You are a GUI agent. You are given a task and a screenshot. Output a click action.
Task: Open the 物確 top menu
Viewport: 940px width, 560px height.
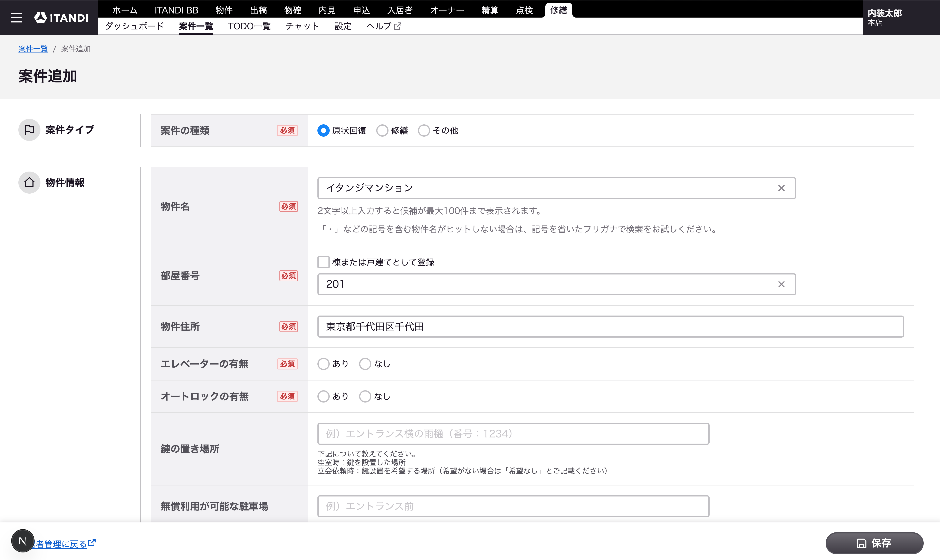point(293,10)
